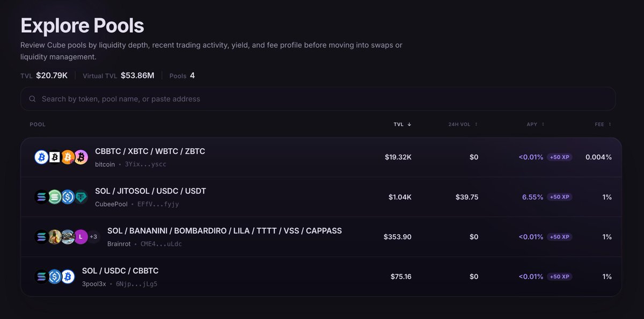
Task: Click the CBBTC icon in 3pool3x row
Action: pos(68,277)
